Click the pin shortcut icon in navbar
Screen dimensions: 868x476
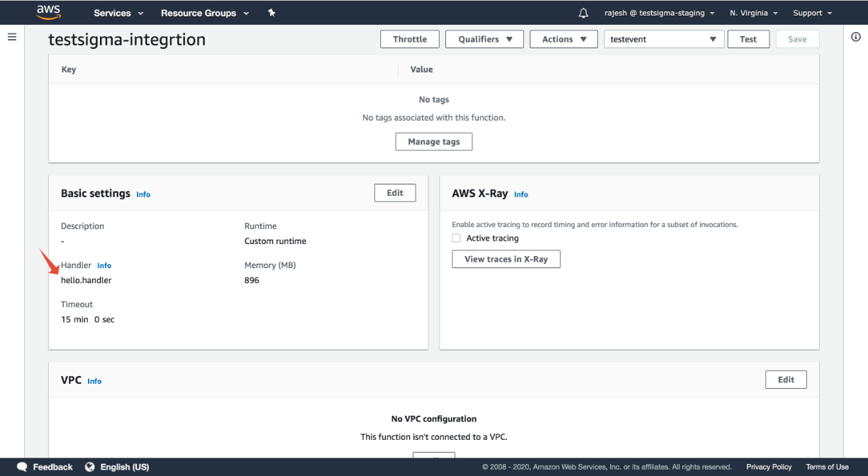click(272, 13)
